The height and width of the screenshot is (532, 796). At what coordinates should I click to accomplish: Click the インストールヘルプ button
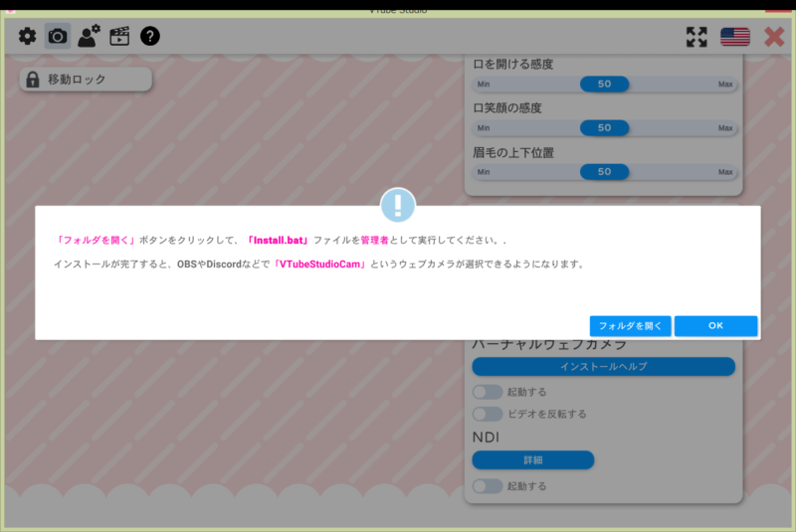click(x=603, y=366)
